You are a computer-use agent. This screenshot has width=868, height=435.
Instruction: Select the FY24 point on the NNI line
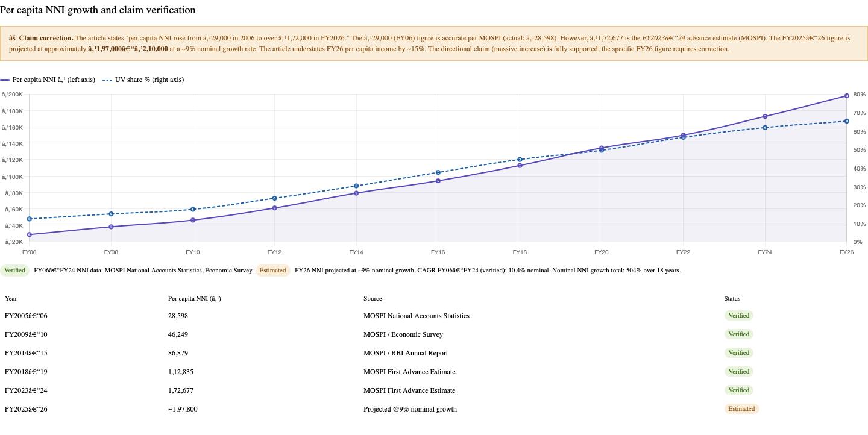pyautogui.click(x=765, y=116)
